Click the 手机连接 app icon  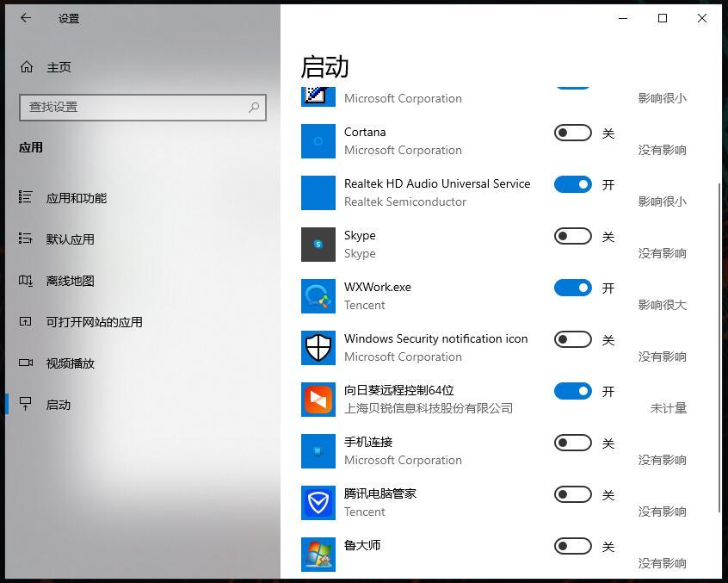click(x=318, y=451)
